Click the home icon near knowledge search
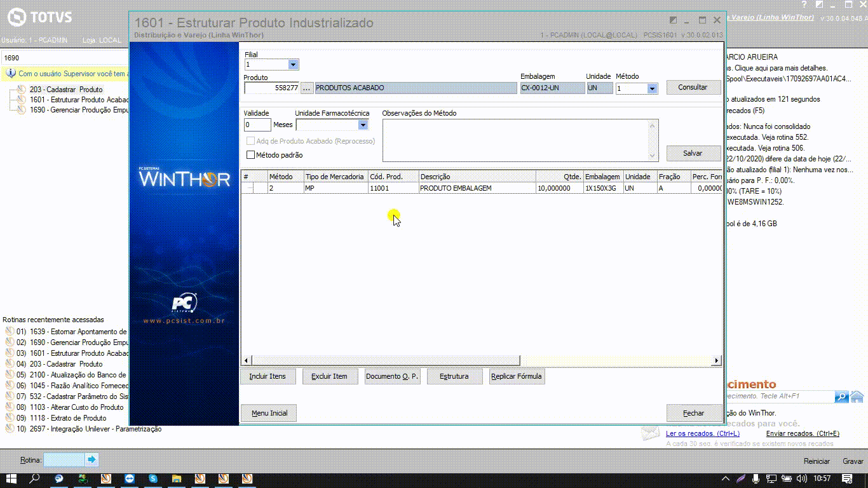 [857, 396]
